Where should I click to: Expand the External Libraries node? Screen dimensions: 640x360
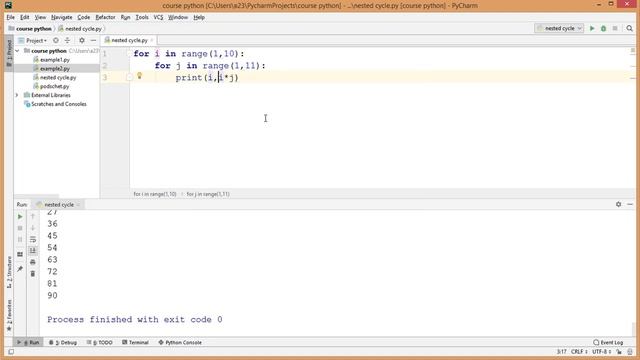point(17,95)
